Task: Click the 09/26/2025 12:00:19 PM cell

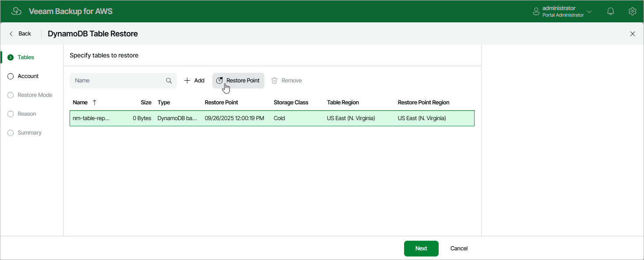Action: [x=235, y=118]
